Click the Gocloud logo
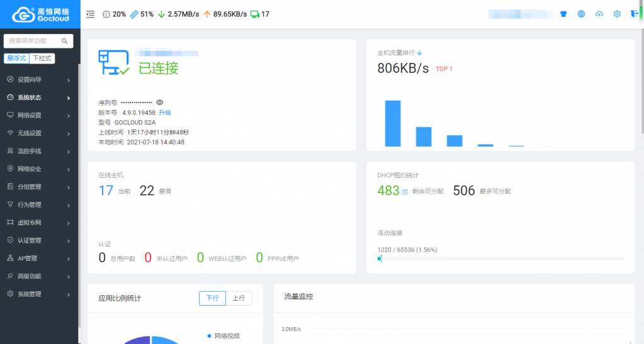644x344 pixels. (x=40, y=14)
